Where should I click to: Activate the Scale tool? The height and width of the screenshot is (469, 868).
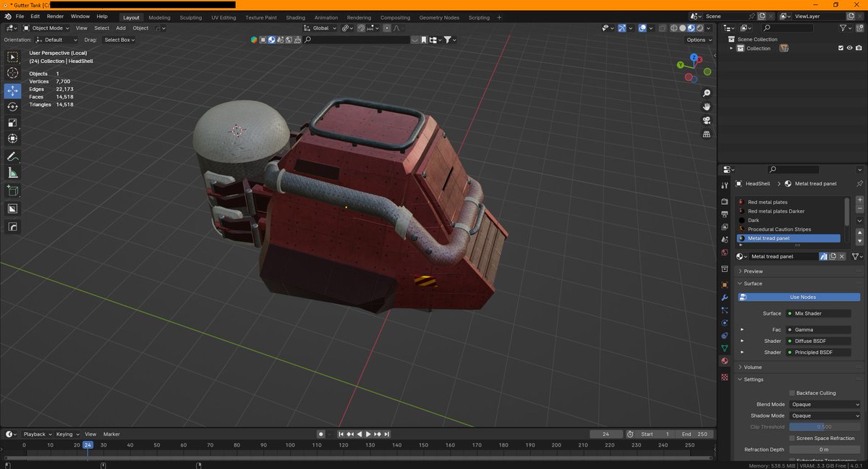(12, 122)
